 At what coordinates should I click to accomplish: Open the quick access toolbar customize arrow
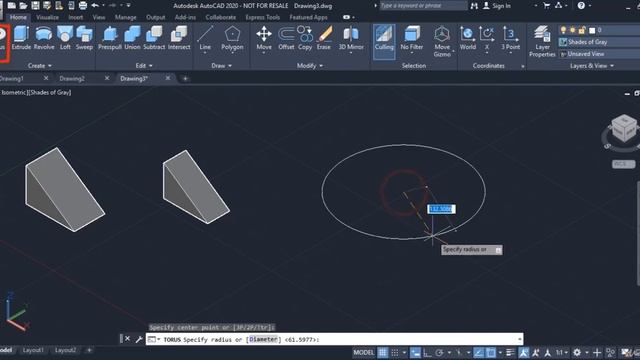tap(129, 5)
